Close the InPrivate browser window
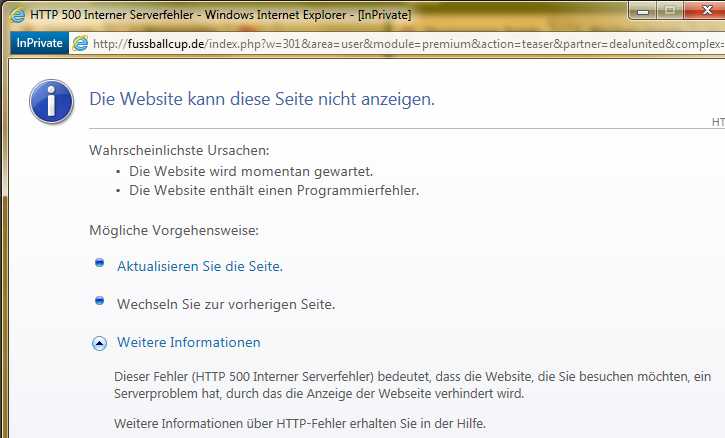 pos(705,10)
